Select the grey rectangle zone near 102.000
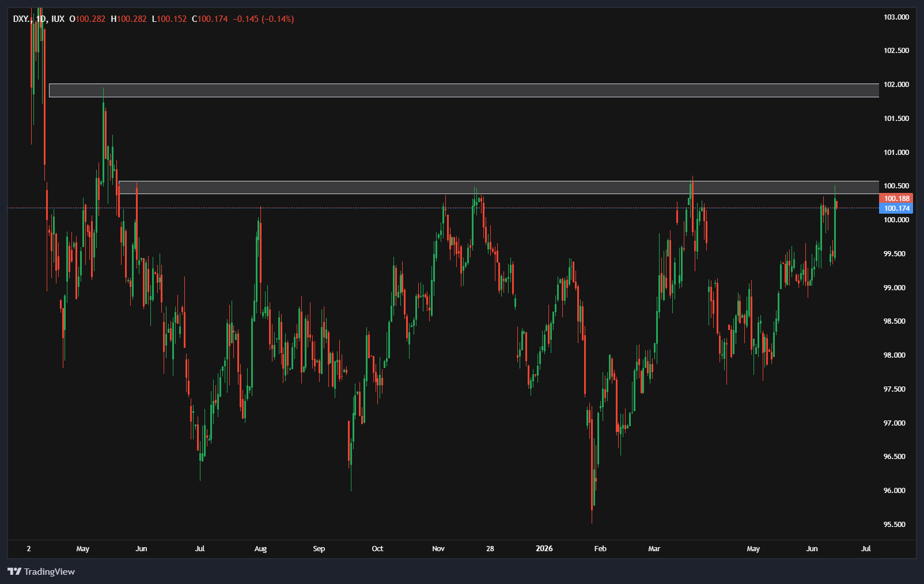Viewport: 924px width, 584px height. click(464, 90)
